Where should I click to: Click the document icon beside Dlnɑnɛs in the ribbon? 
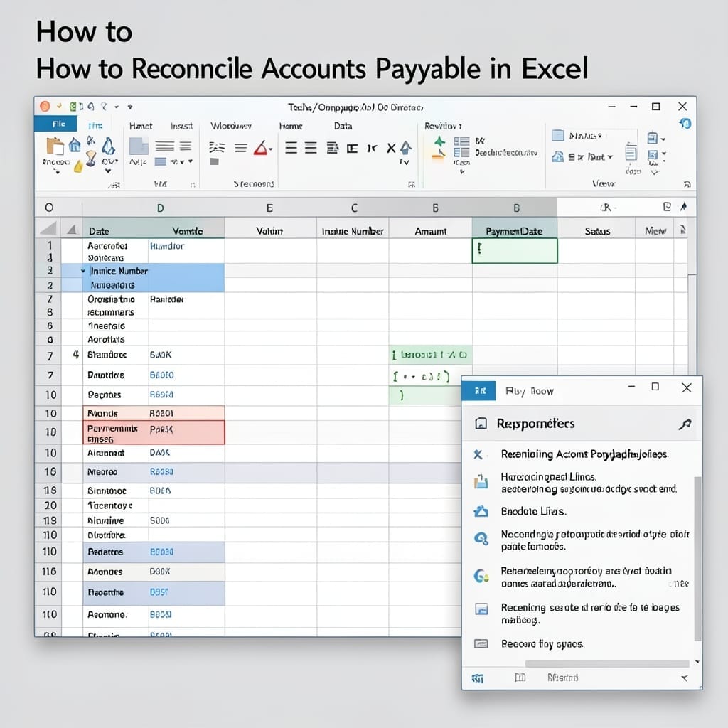557,136
